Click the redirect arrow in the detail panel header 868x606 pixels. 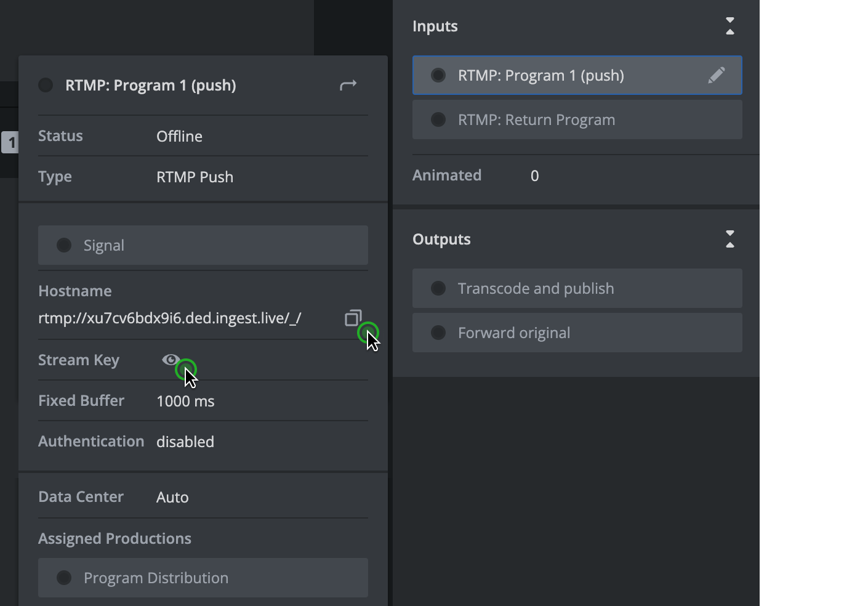point(347,84)
